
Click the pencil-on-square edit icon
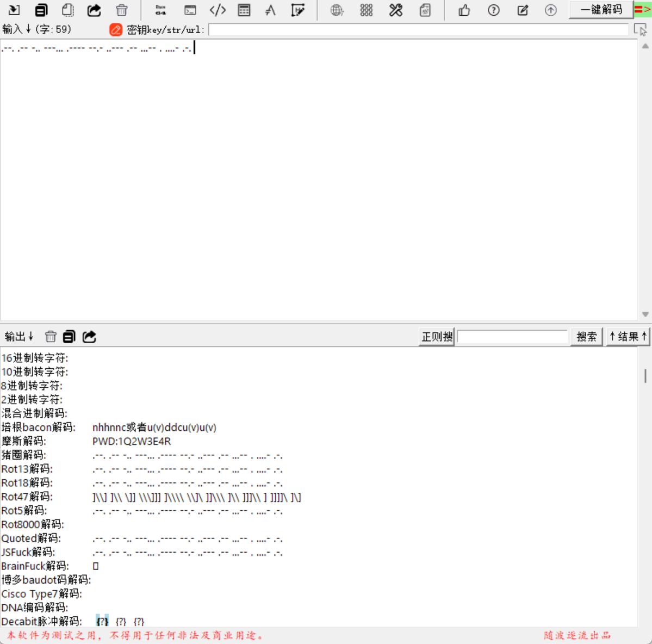tap(523, 10)
